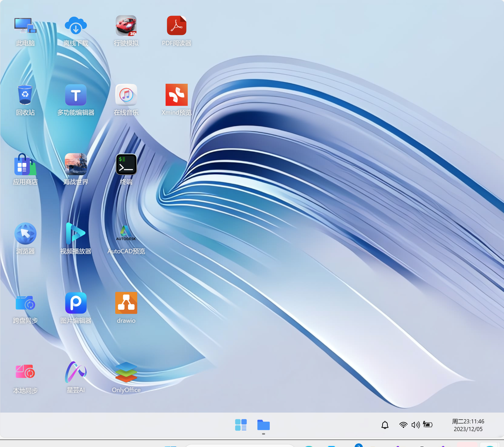Check battery status icon in tray
504x447 pixels.
click(x=428, y=425)
